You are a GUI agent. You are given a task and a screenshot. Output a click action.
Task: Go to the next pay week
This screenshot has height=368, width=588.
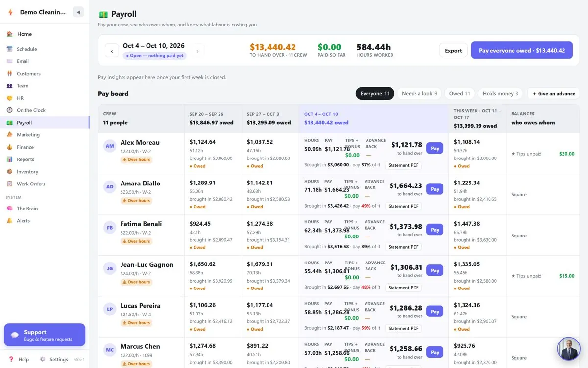tap(197, 51)
